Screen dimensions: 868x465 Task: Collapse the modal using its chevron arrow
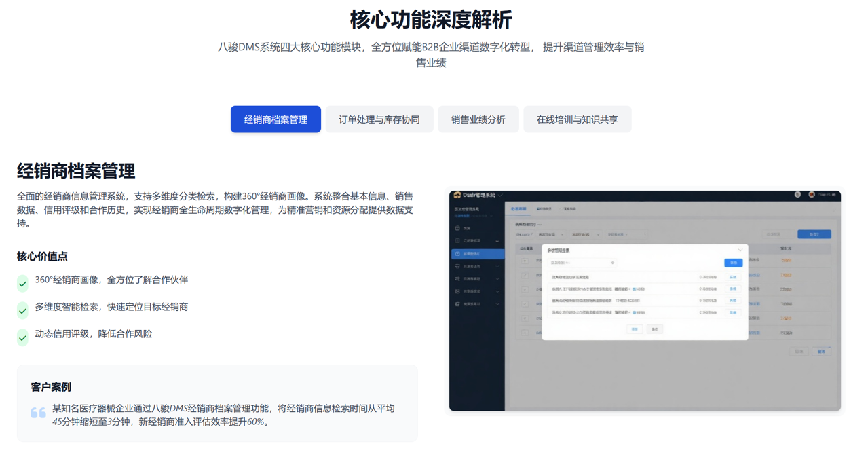coord(740,250)
